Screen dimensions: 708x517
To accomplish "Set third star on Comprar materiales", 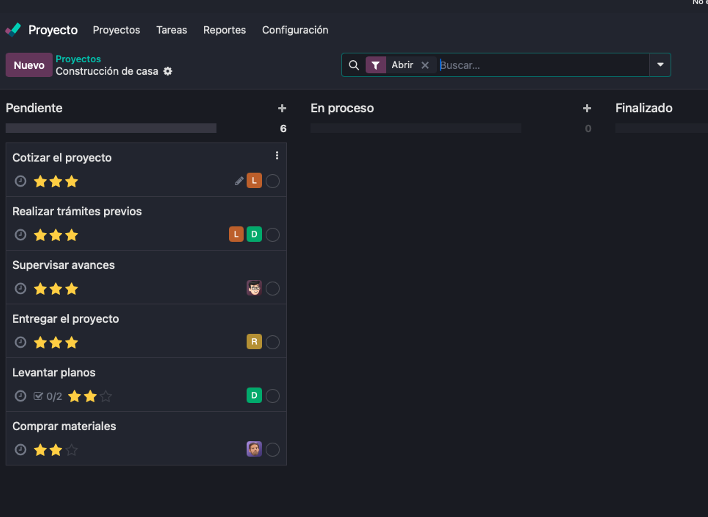I will click(72, 450).
